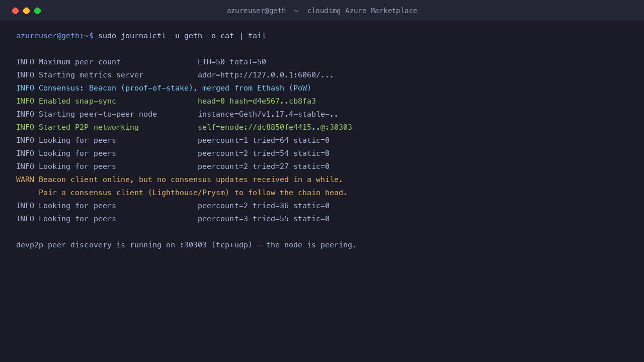The image size is (644, 362).
Task: Click the 'Consensus: Beacon (proof-of-stake)' line
Action: pyautogui.click(x=164, y=88)
